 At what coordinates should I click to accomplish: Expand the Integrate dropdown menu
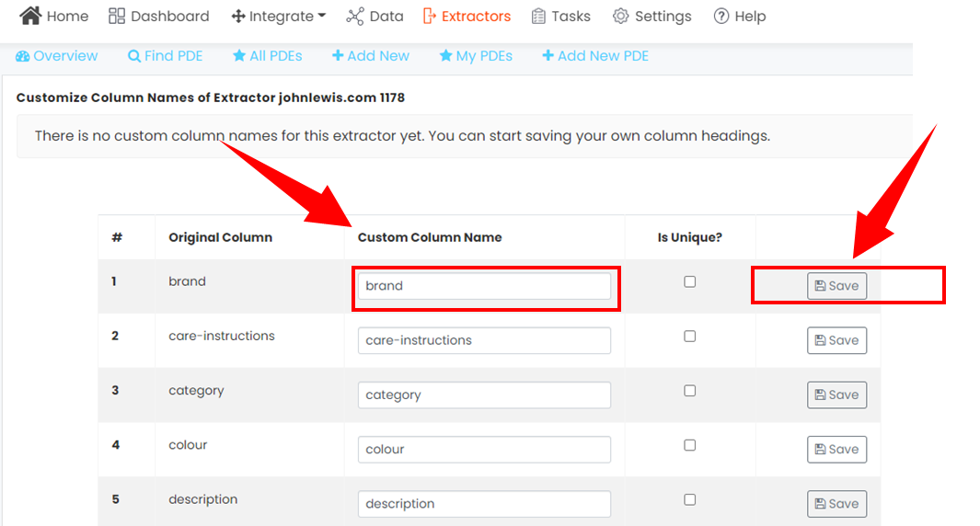point(279,17)
